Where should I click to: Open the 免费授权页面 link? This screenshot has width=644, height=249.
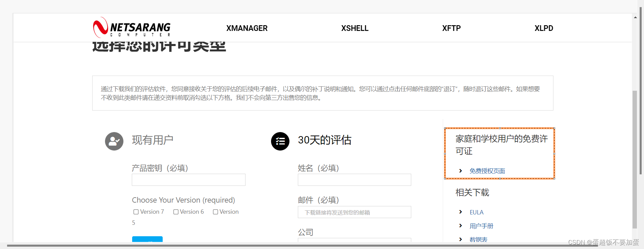point(487,171)
